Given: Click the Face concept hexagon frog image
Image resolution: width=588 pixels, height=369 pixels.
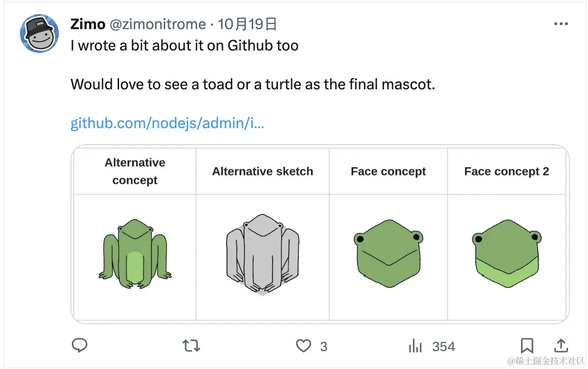Looking at the screenshot, I should tap(388, 253).
